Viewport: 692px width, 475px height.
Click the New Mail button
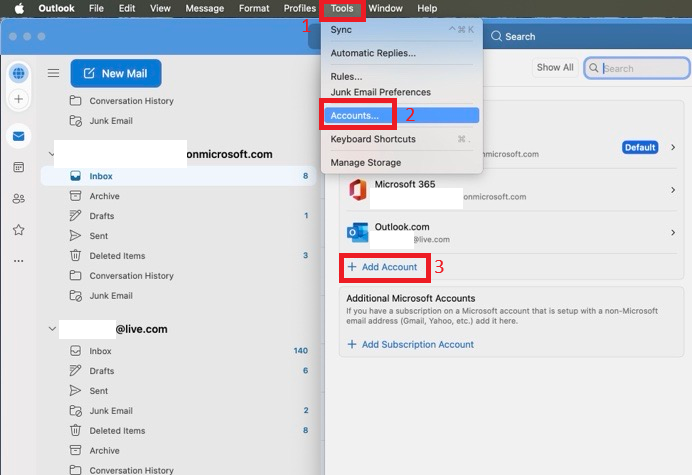click(x=116, y=73)
